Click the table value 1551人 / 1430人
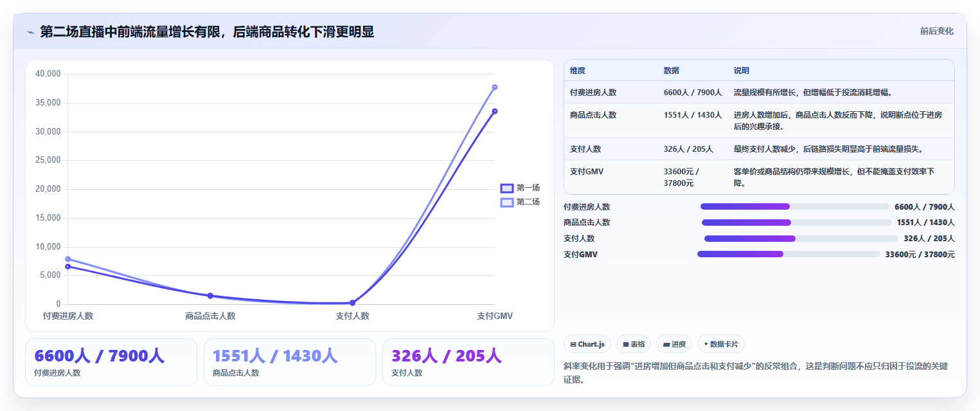Image resolution: width=980 pixels, height=411 pixels. click(693, 115)
